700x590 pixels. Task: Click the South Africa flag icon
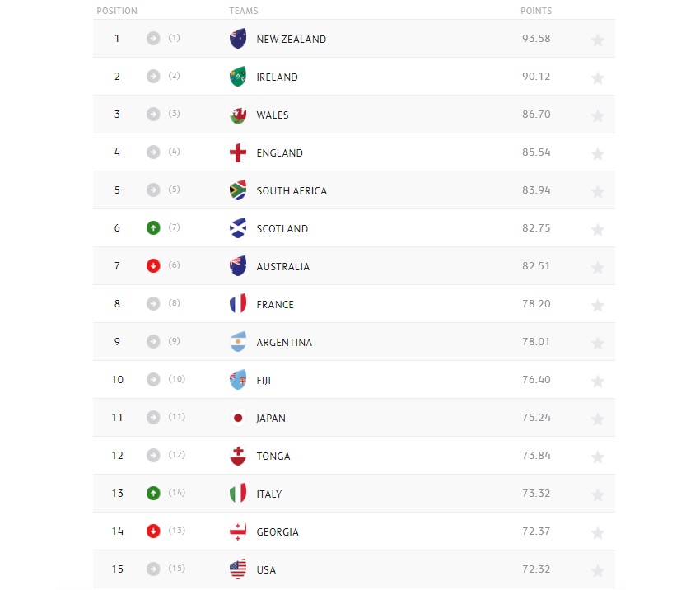point(237,190)
